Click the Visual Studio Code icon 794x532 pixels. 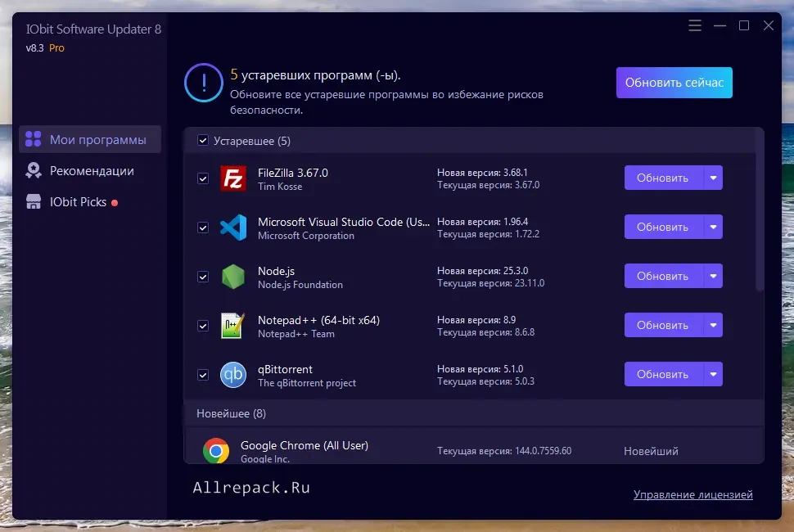point(233,228)
